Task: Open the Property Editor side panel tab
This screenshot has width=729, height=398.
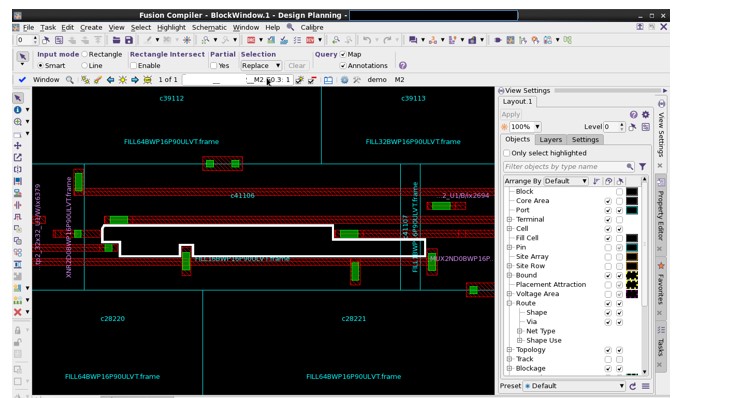Action: (x=661, y=215)
